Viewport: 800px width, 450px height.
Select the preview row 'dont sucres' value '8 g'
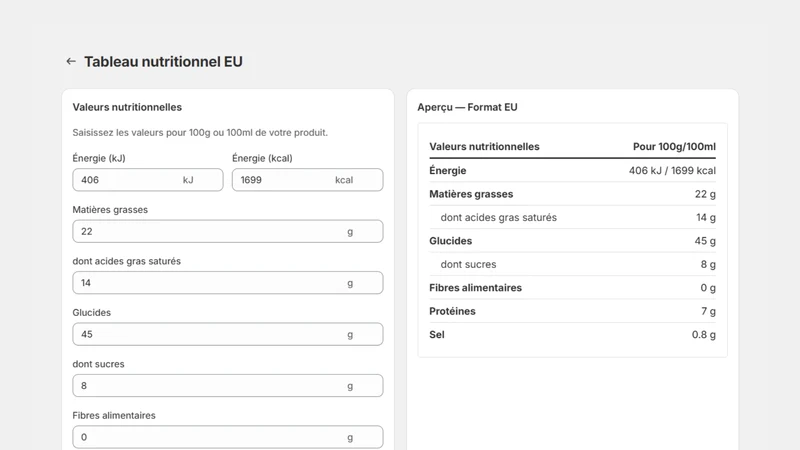(708, 264)
